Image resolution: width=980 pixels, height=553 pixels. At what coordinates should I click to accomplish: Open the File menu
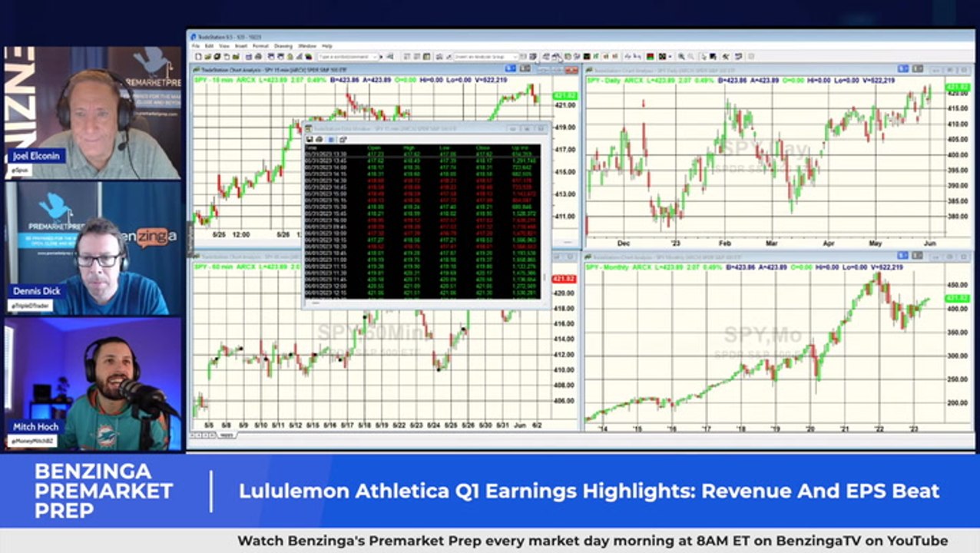point(196,45)
